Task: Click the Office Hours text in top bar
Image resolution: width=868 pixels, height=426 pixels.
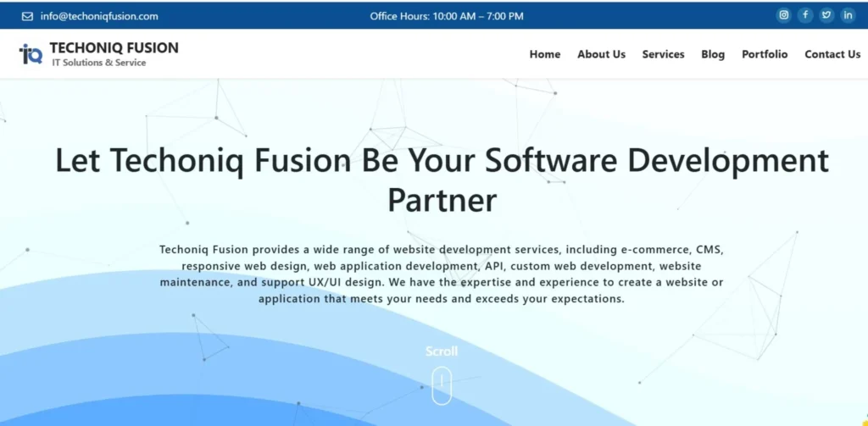Action: pyautogui.click(x=447, y=16)
